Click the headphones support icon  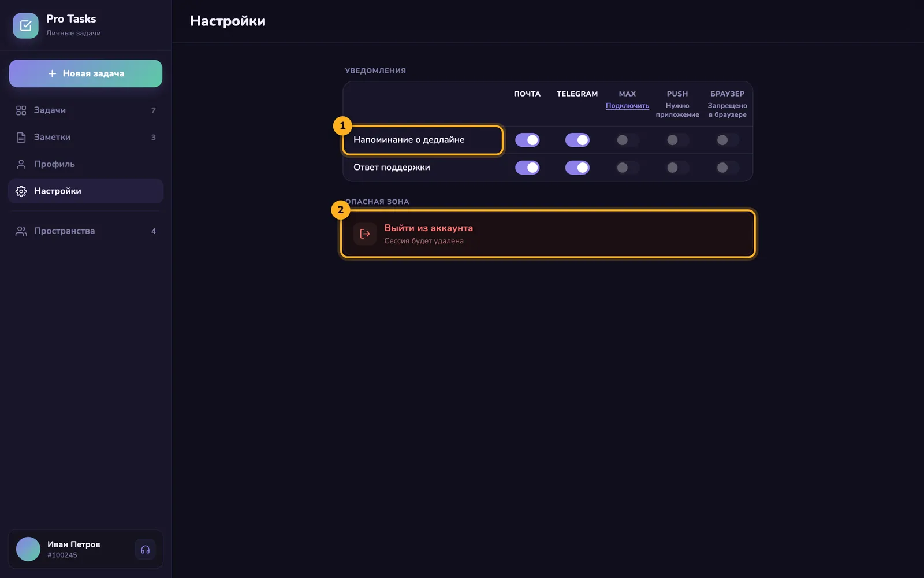pyautogui.click(x=145, y=550)
